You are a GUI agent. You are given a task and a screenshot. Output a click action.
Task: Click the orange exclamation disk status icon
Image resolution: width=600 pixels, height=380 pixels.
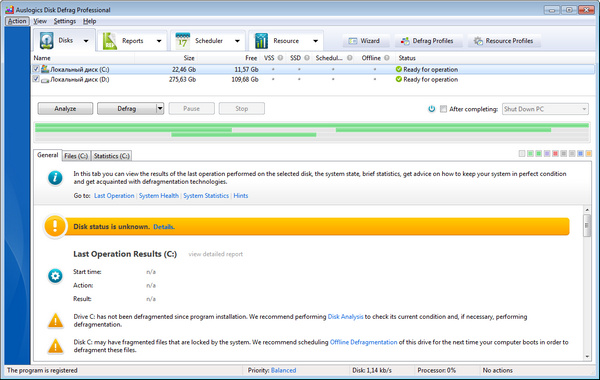click(x=55, y=226)
